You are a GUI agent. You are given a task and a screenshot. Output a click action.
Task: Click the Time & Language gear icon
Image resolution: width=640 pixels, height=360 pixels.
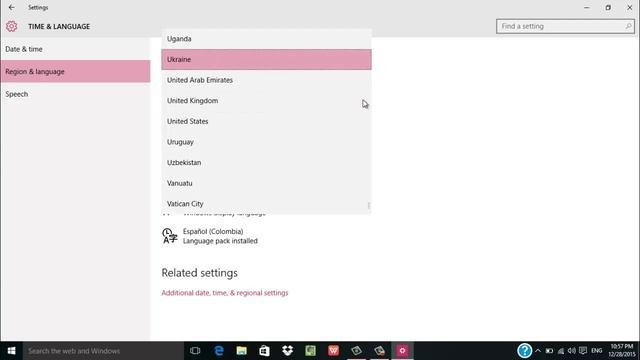point(11,27)
